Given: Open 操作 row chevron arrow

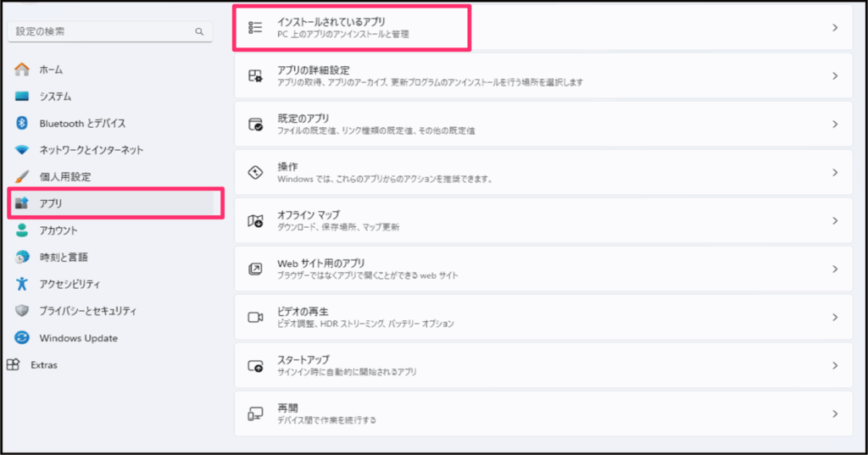Looking at the screenshot, I should (x=835, y=172).
